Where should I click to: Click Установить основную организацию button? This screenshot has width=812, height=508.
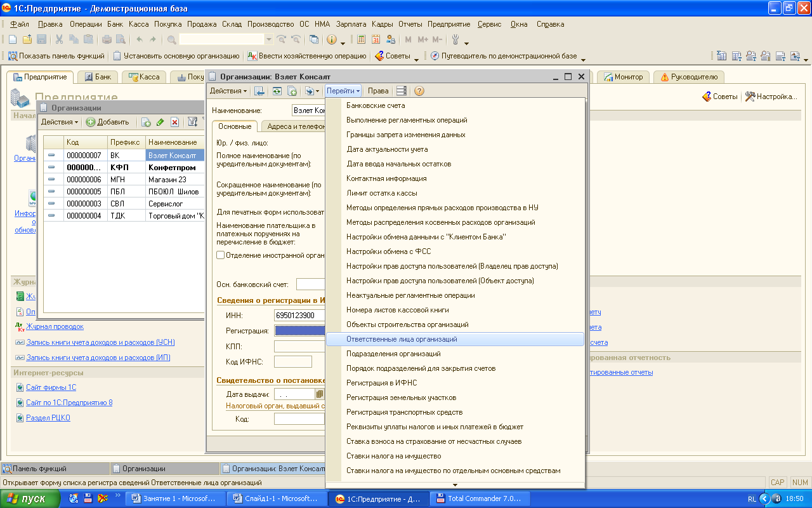[176, 56]
